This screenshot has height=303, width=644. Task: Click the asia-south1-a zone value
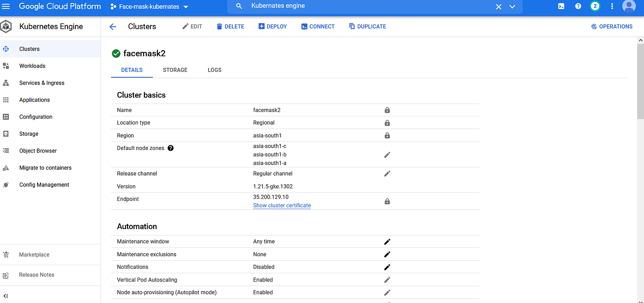pyautogui.click(x=270, y=163)
